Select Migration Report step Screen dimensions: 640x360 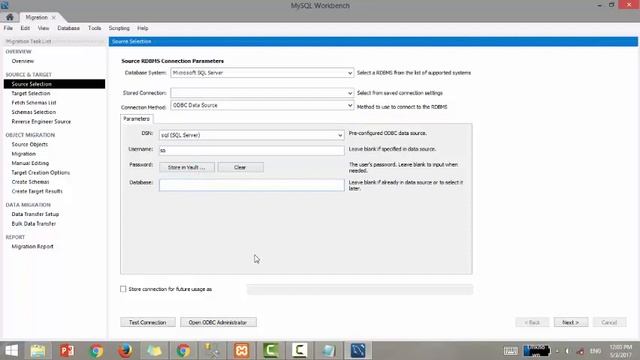33,247
